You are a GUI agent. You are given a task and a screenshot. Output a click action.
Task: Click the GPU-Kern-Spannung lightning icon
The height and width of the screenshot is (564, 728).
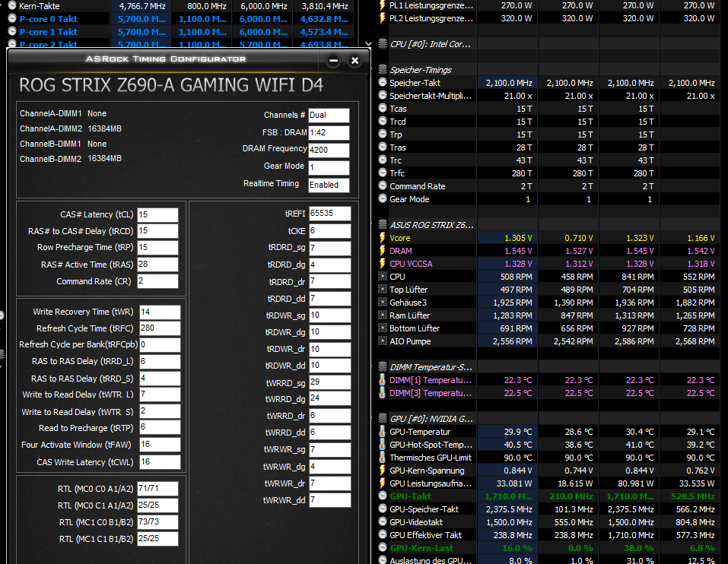coord(382,471)
